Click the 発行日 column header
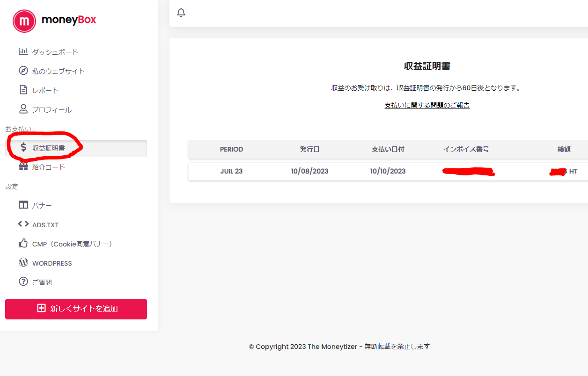Screen dimensions: 588x376 [x=309, y=149]
